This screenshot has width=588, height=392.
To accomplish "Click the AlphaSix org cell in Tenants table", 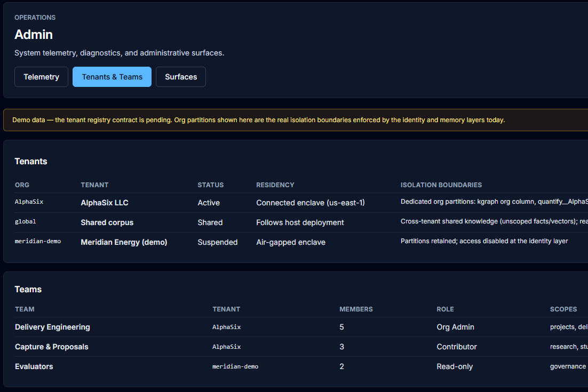I will (29, 202).
